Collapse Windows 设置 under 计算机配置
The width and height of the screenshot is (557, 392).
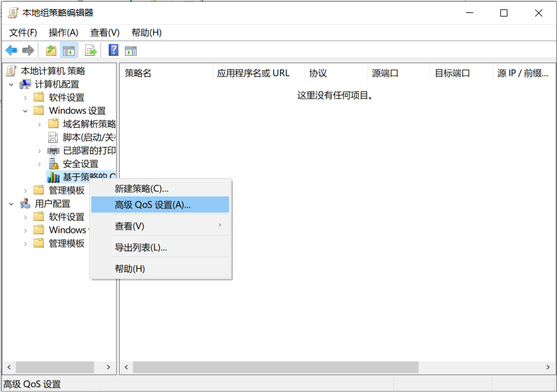click(x=25, y=111)
